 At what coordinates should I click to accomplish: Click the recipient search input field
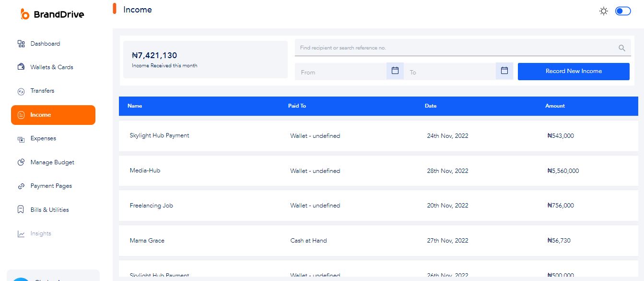click(463, 48)
